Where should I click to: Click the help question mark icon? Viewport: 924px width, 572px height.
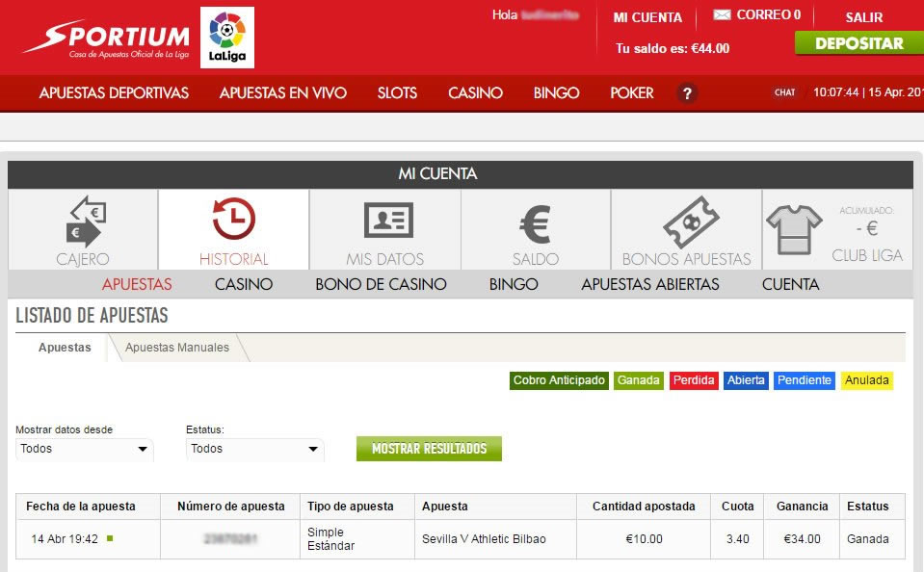(687, 93)
